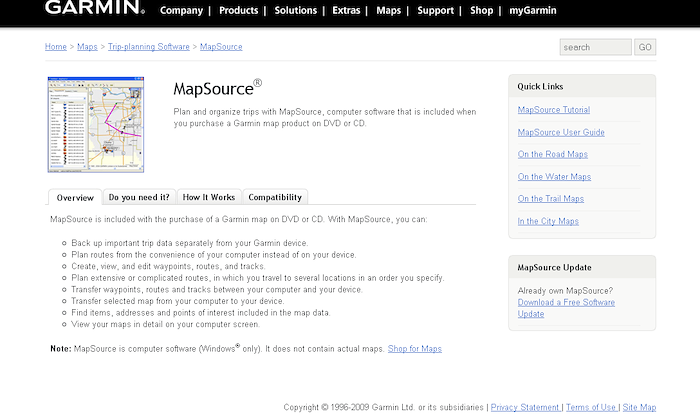The image size is (700, 416).
Task: Switch to the Compatibility tab
Action: point(275,197)
